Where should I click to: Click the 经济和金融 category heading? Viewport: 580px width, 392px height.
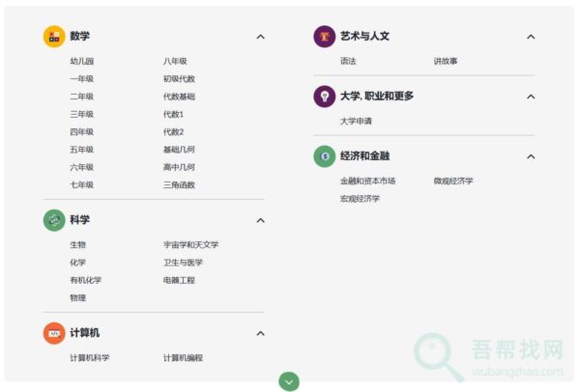pyautogui.click(x=364, y=155)
